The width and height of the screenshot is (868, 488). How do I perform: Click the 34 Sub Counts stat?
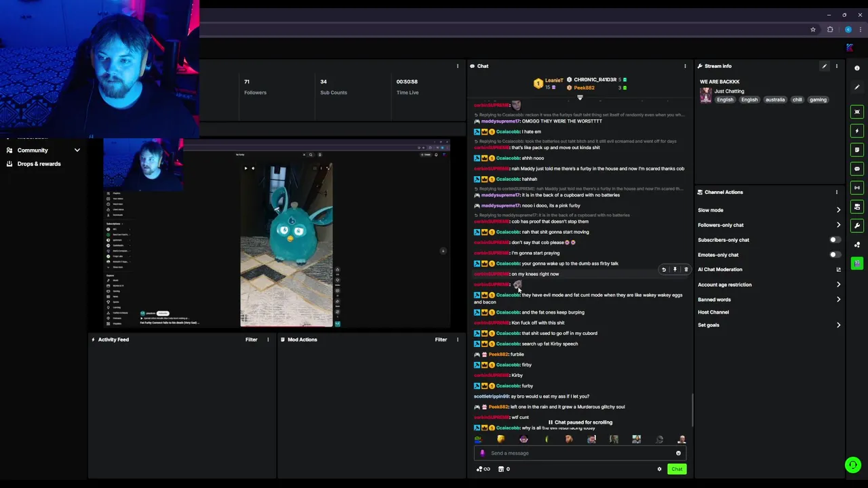pyautogui.click(x=333, y=87)
